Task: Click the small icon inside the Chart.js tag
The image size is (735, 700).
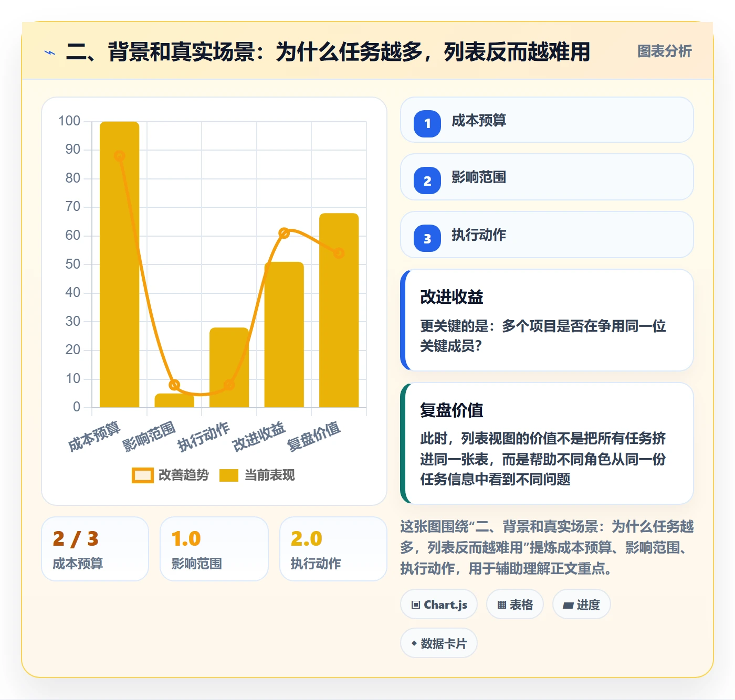Action: click(416, 604)
